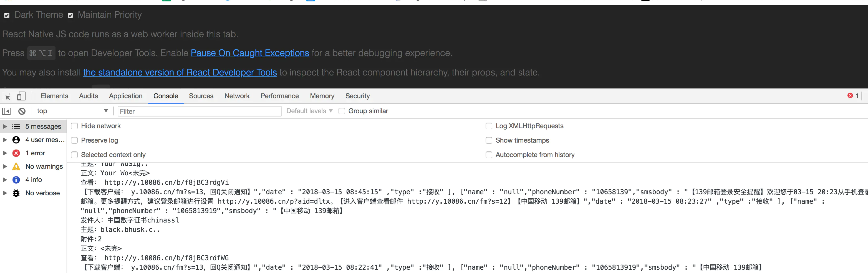The height and width of the screenshot is (273, 868).
Task: Enable Show timestamps option
Action: tap(489, 141)
